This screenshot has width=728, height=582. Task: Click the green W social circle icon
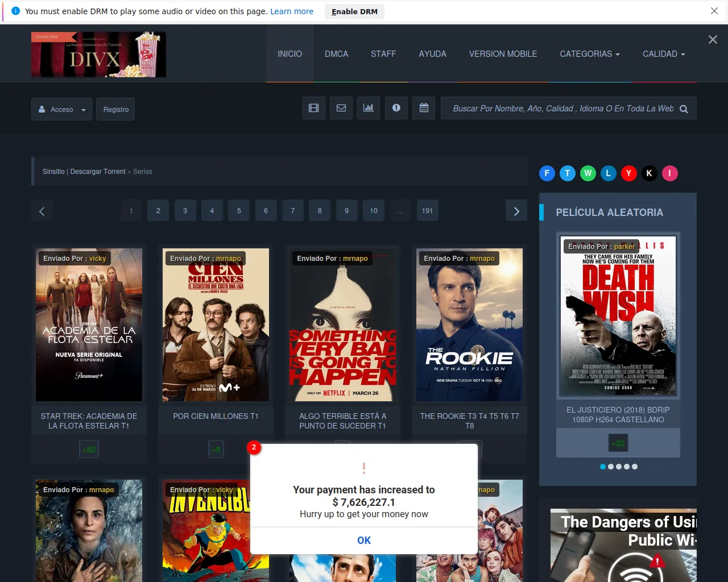pos(588,173)
